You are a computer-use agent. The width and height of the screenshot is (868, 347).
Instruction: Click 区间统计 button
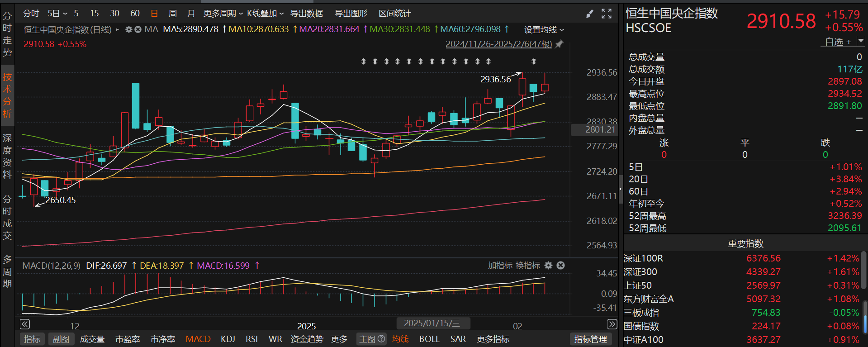click(x=395, y=14)
